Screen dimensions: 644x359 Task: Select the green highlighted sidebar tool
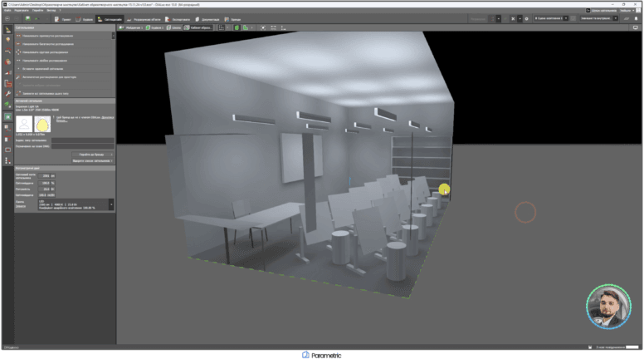pos(7,117)
